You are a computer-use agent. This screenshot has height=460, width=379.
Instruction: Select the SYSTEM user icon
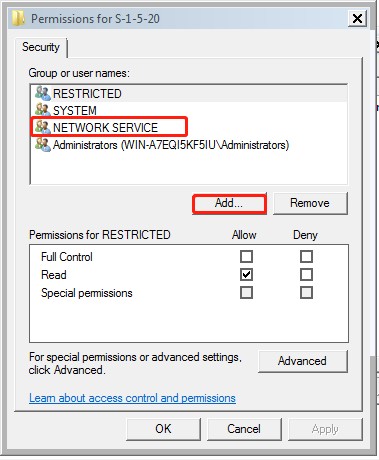tap(43, 110)
